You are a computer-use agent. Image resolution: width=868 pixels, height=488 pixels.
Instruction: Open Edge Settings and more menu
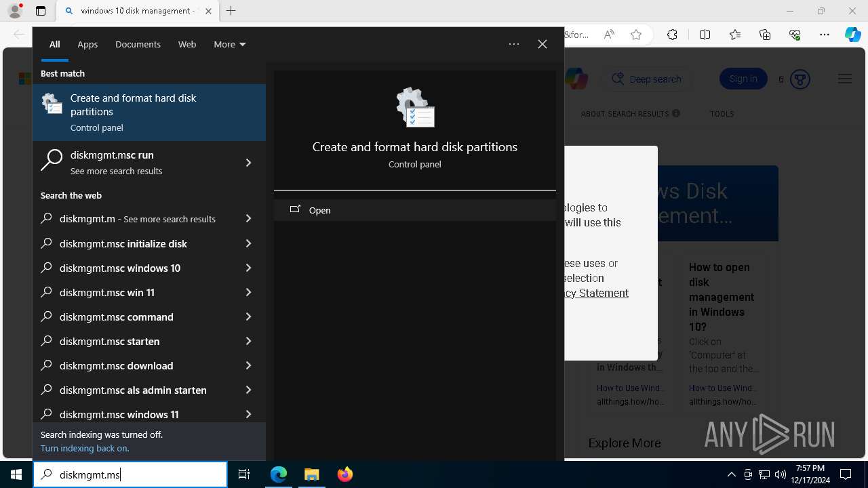tap(825, 35)
